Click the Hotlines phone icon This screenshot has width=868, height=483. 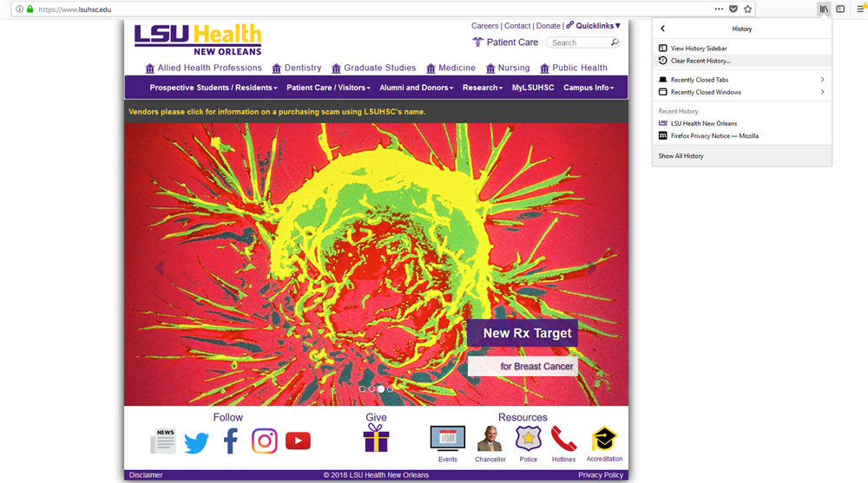click(563, 439)
